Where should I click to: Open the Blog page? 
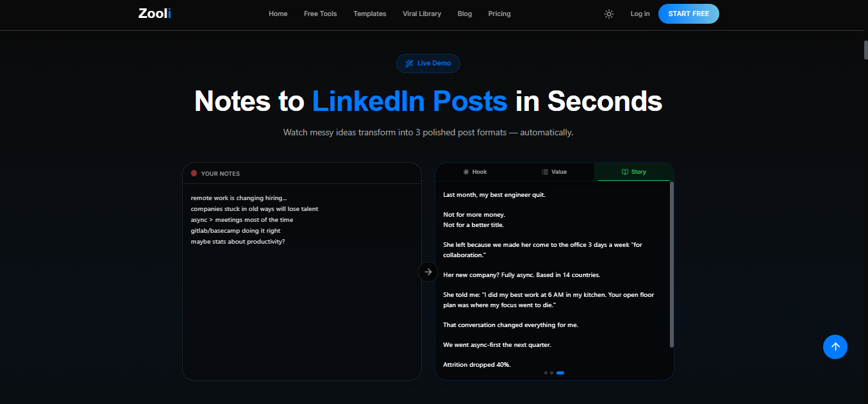(465, 13)
